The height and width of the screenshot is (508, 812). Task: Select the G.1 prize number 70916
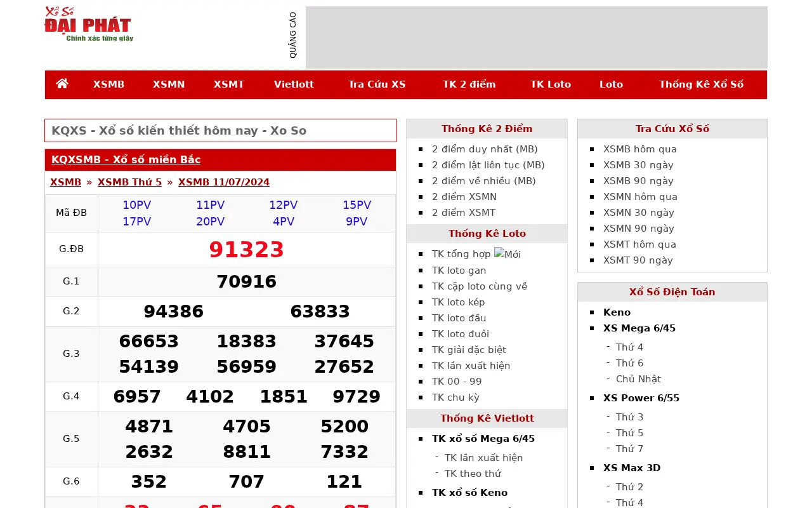pos(246,282)
